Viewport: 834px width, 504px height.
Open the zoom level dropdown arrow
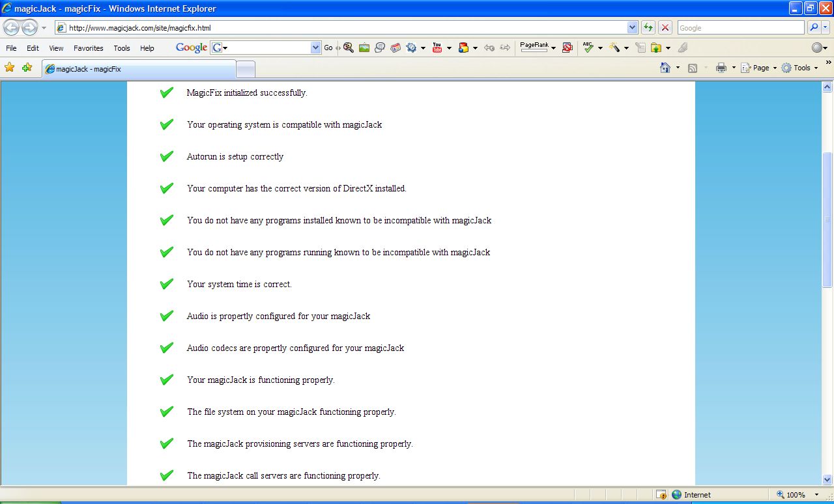point(816,495)
